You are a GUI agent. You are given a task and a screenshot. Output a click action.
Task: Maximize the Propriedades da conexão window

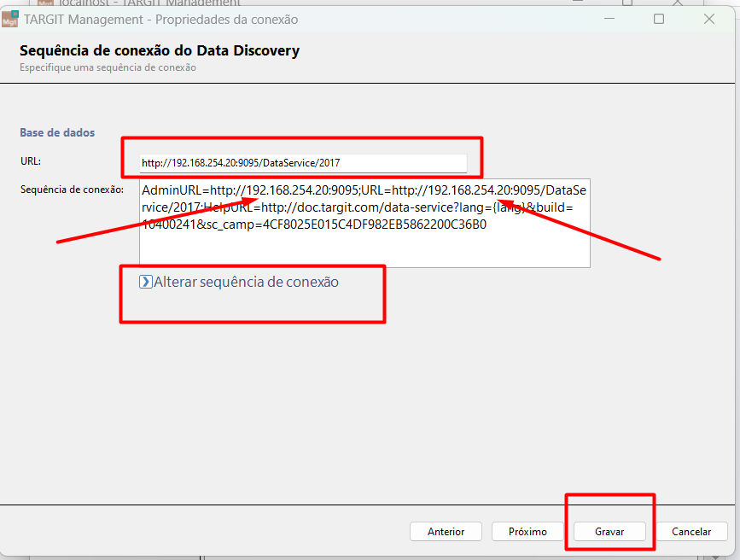coord(659,19)
